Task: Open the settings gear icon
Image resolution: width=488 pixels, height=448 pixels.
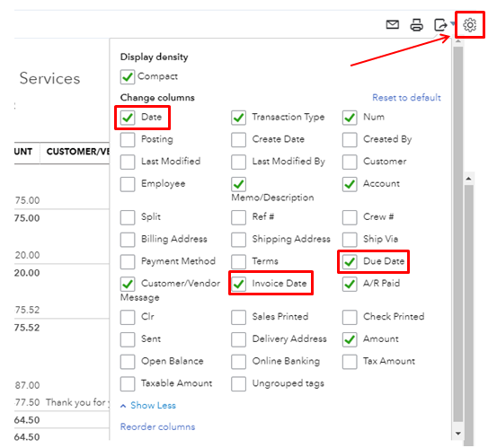Action: pos(470,25)
